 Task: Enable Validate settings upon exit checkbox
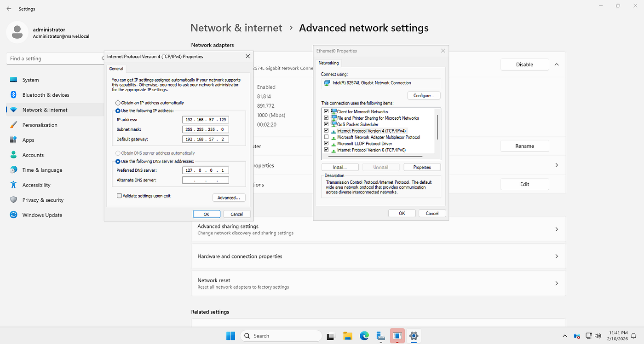pyautogui.click(x=120, y=196)
